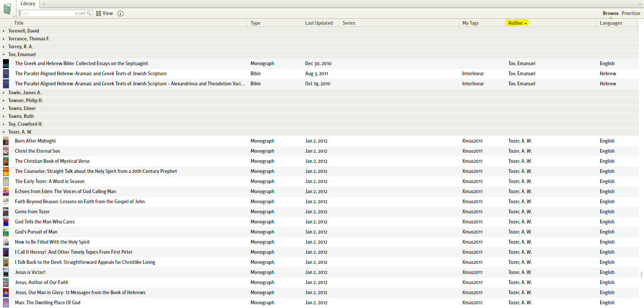The image size is (644, 308).
Task: Click the cover of The Greek and Hebrew Bible
Action: point(6,64)
